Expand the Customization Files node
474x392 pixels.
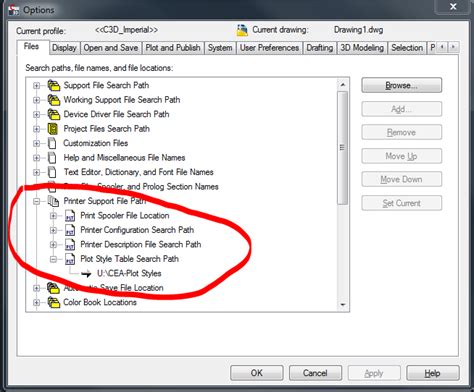36,144
